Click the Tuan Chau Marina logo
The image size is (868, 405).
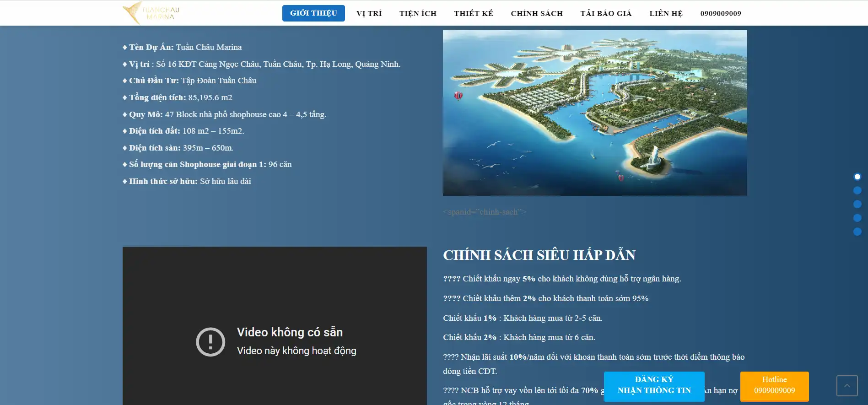coord(151,13)
